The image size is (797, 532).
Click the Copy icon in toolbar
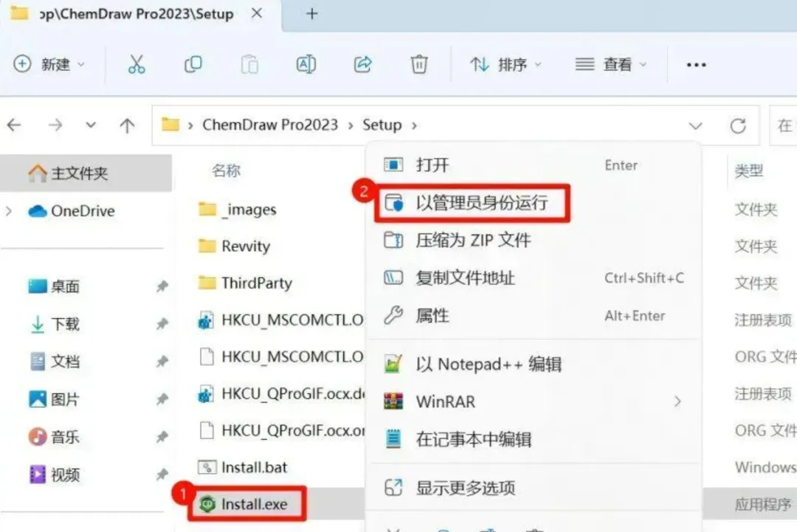193,64
